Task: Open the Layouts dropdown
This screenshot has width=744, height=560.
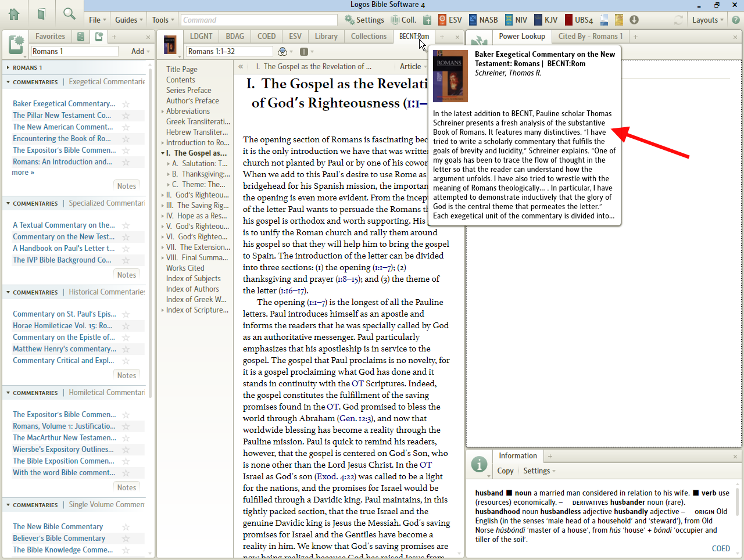Action: 707,20
